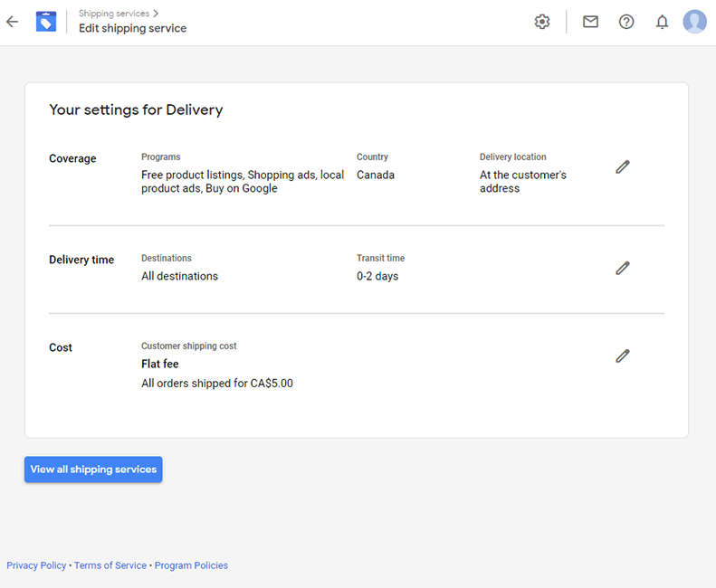Go to Shipping services breadcrumb
The height and width of the screenshot is (588, 716).
[114, 14]
